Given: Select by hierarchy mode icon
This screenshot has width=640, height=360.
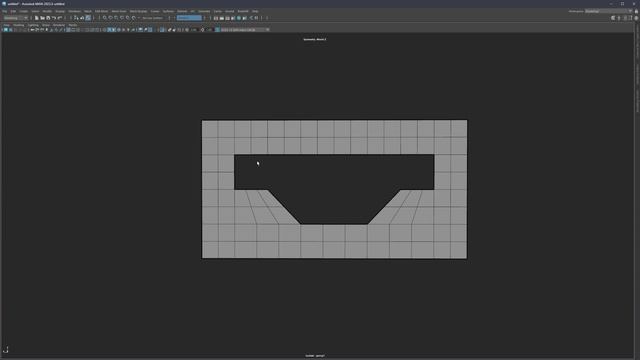Looking at the screenshot, I should 76,18.
